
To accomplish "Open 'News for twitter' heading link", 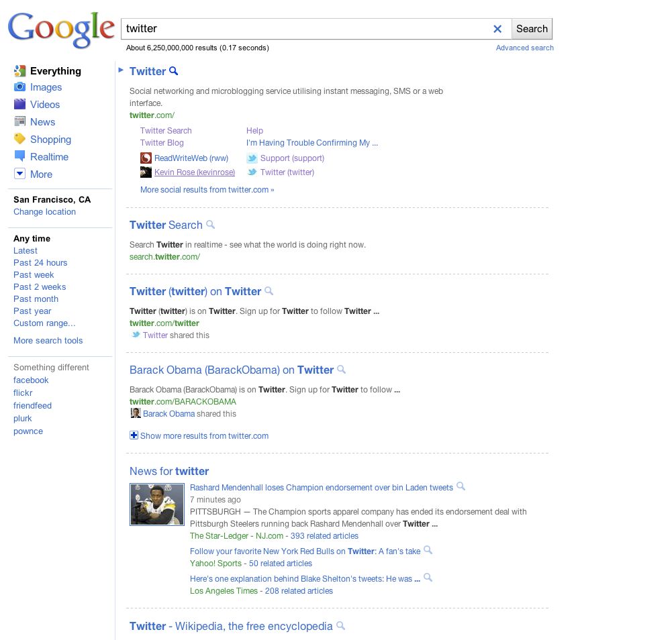I will point(169,471).
